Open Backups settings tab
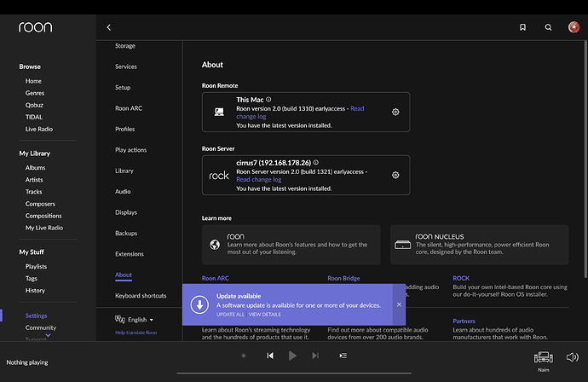 pyautogui.click(x=126, y=233)
